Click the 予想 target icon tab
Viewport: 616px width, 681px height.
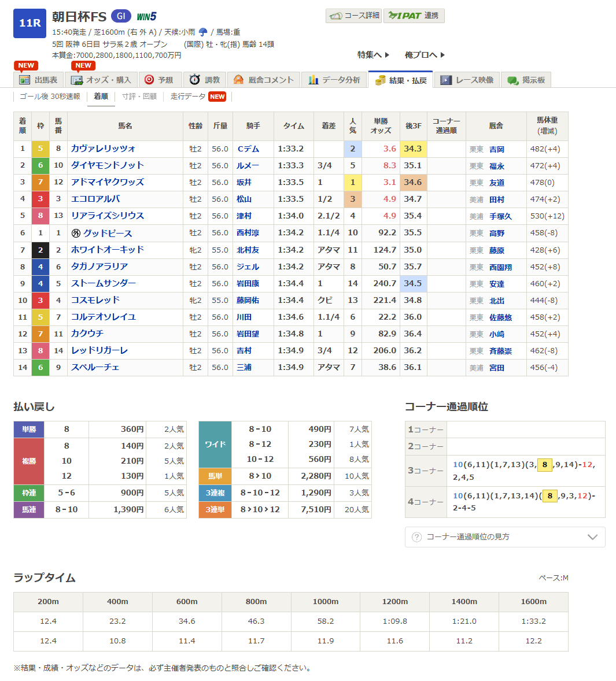[149, 80]
